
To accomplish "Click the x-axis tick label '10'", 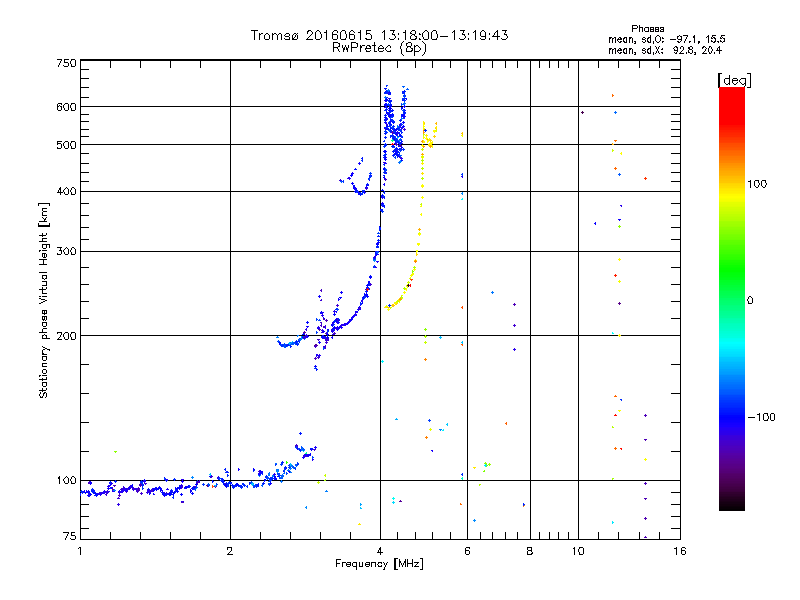I will [x=578, y=551].
